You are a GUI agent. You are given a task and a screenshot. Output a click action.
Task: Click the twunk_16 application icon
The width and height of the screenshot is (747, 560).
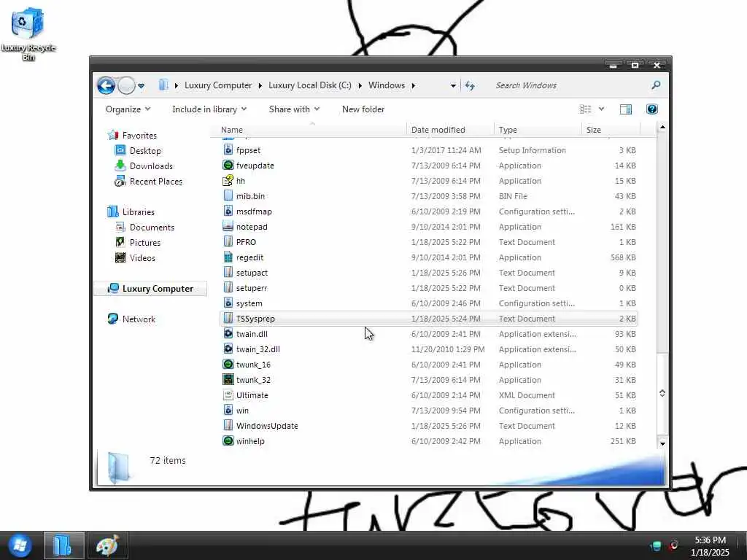228,365
